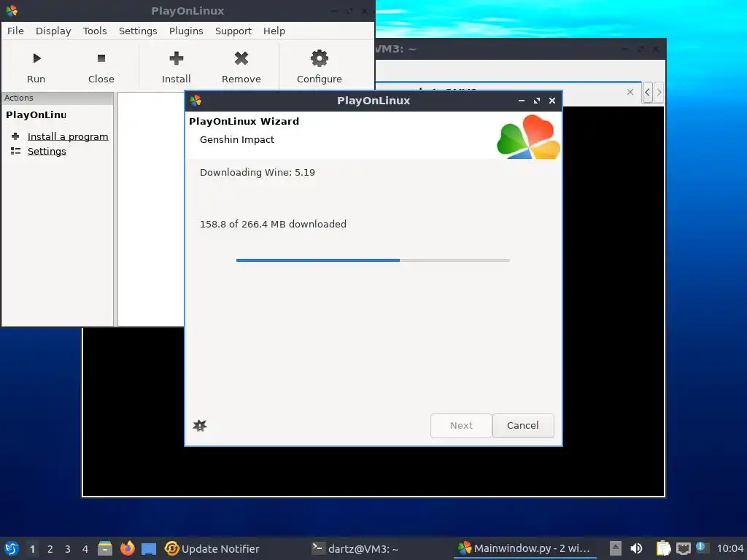Click the 'Install a program' link
747x560 pixels.
(68, 136)
